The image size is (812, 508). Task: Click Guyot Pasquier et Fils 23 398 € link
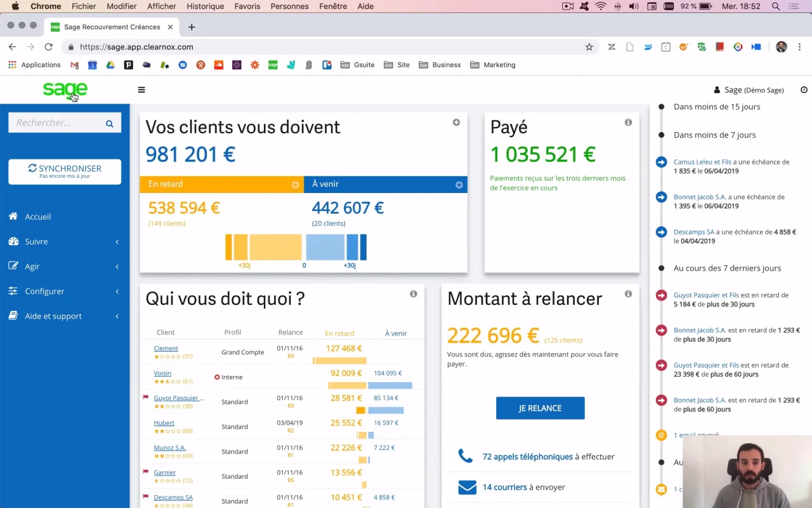pos(706,365)
